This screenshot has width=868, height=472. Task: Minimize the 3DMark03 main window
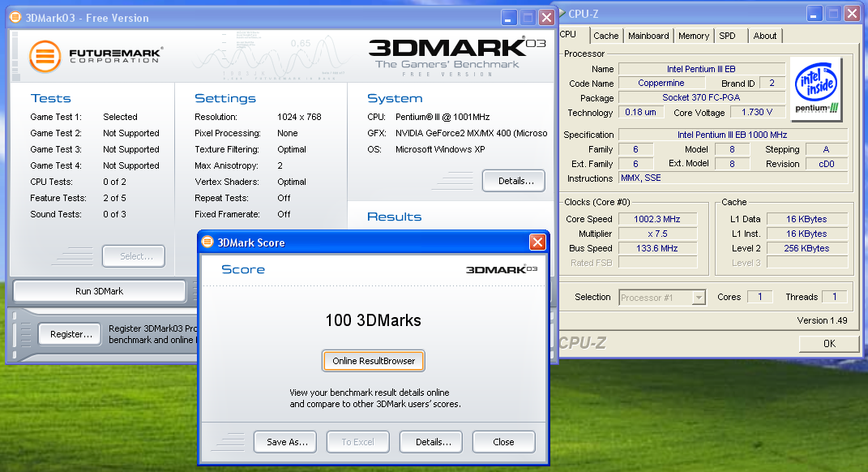(509, 18)
